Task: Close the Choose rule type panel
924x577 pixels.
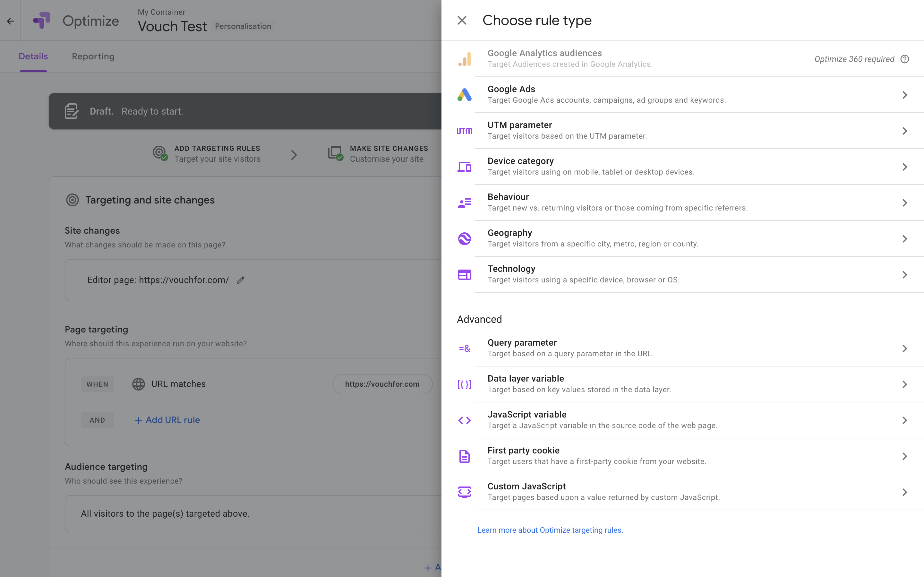Action: pos(462,20)
